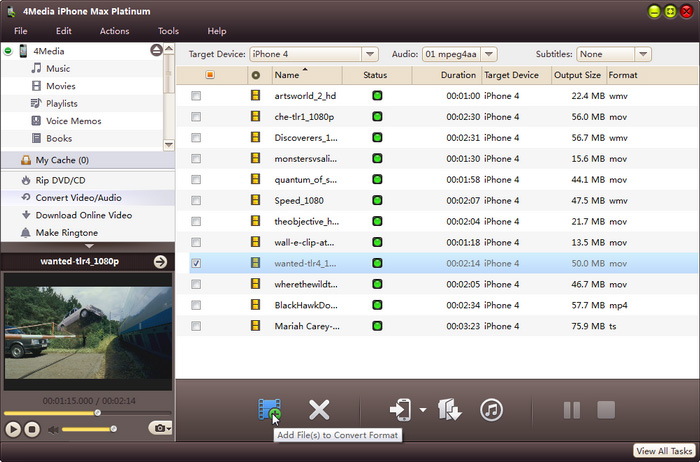The width and height of the screenshot is (700, 462).
Task: Expand the Subtitles dropdown
Action: coord(643,54)
